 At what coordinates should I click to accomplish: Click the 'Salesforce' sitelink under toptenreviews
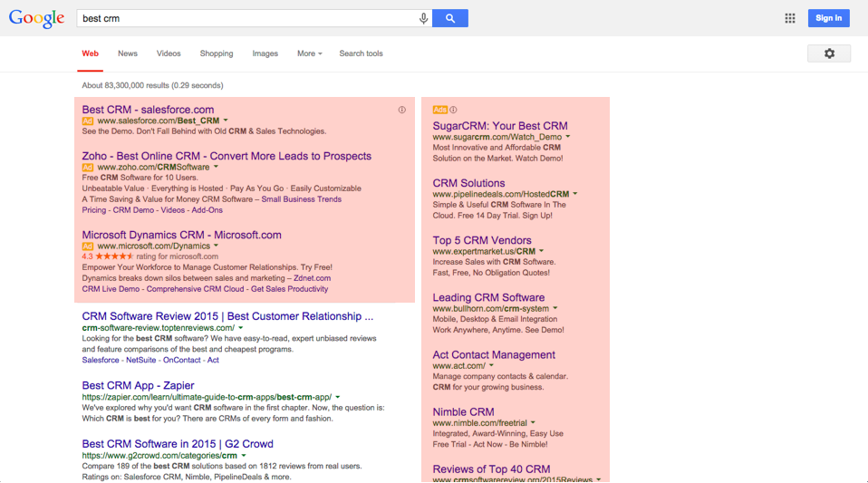(x=101, y=360)
